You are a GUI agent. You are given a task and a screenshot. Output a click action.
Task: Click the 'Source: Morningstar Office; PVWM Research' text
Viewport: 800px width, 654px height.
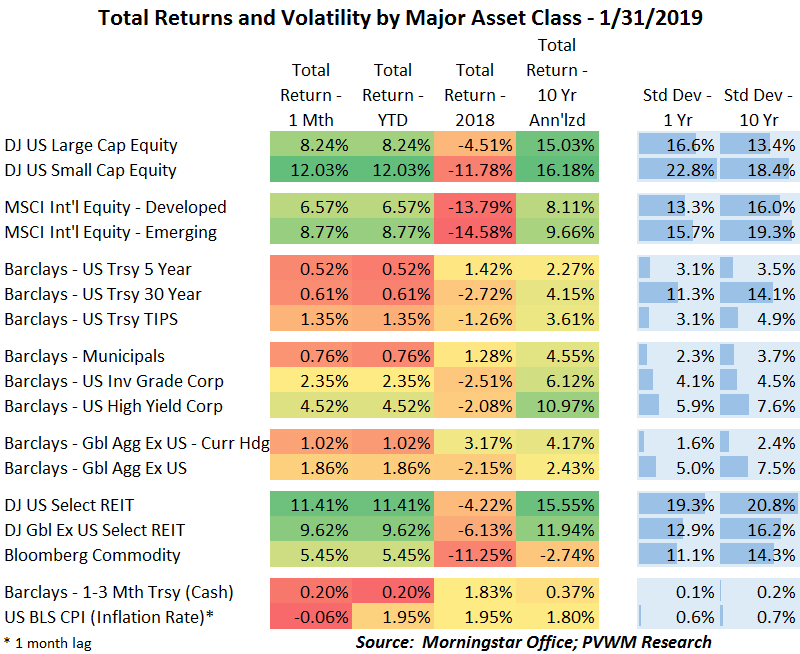[x=534, y=641]
